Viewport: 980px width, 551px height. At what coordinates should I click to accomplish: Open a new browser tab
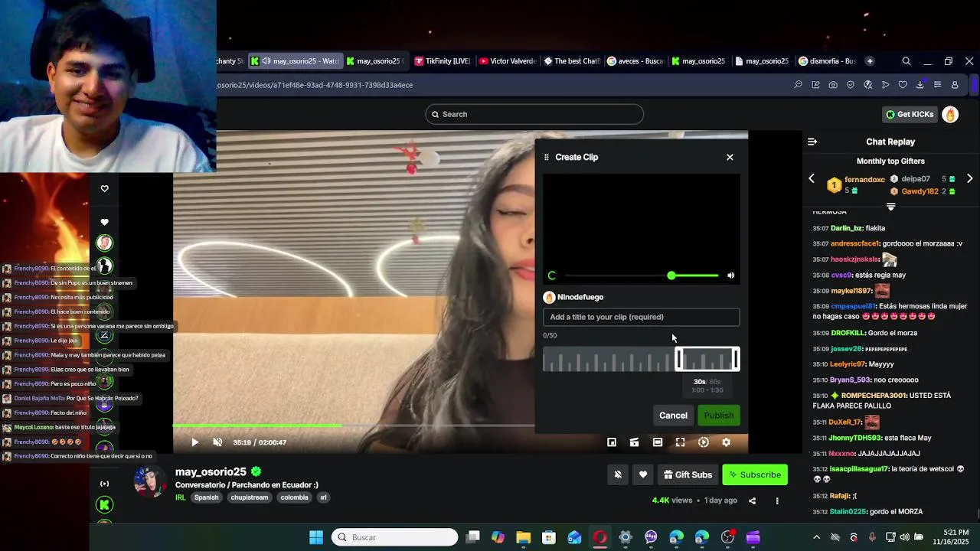870,61
